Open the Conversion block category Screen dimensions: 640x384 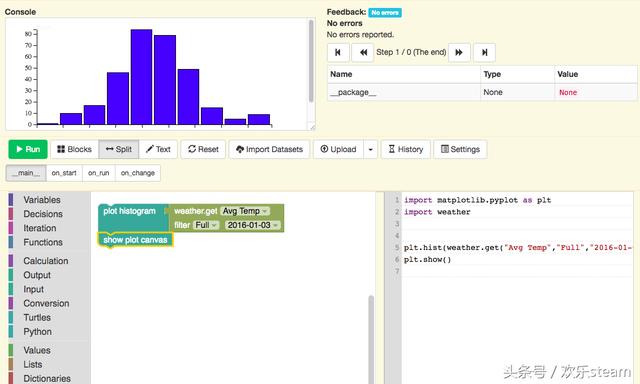[x=46, y=304]
